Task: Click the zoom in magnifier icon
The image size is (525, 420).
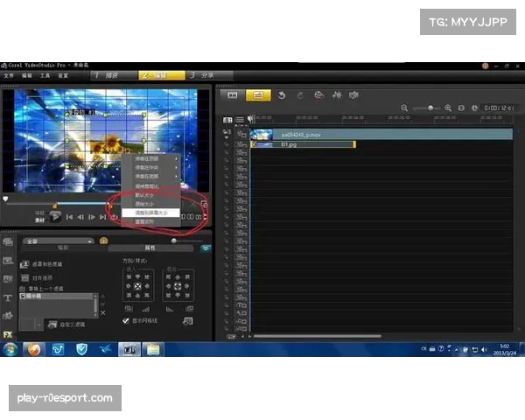Action: tap(448, 108)
